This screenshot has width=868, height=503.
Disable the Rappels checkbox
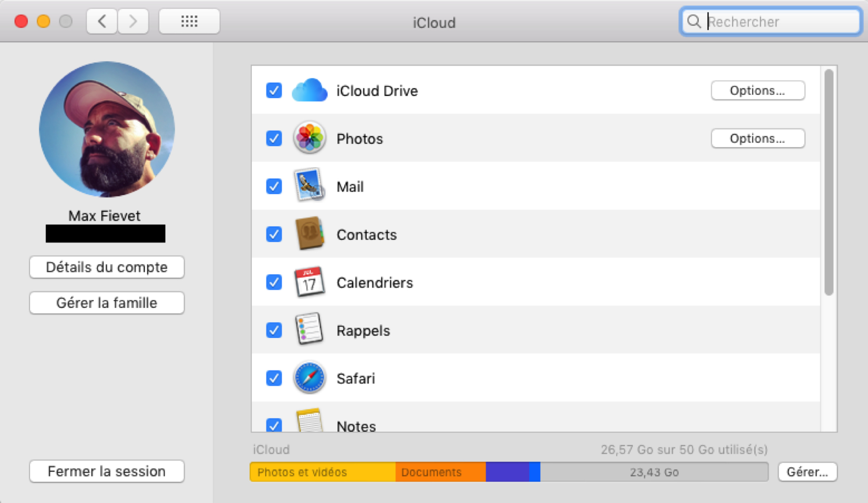click(274, 330)
